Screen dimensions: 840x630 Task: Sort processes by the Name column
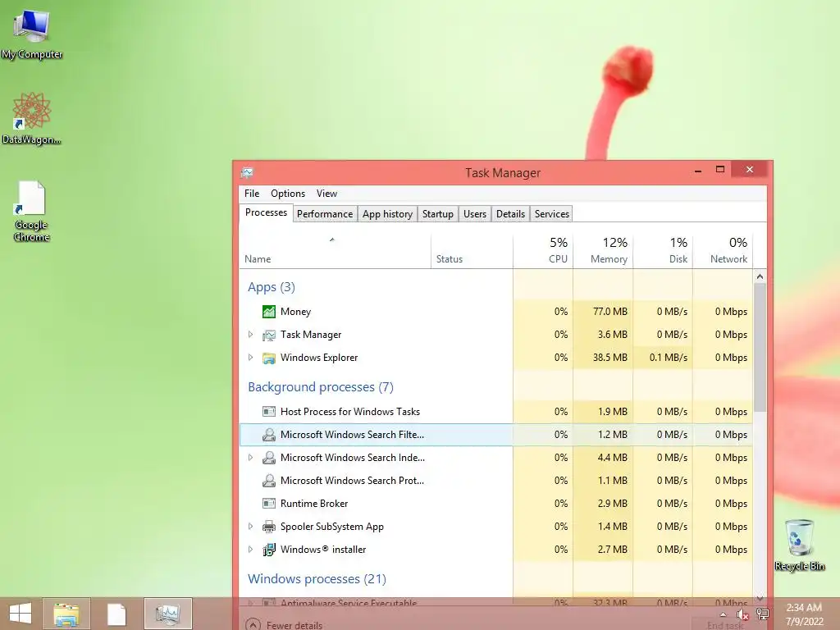coord(336,251)
